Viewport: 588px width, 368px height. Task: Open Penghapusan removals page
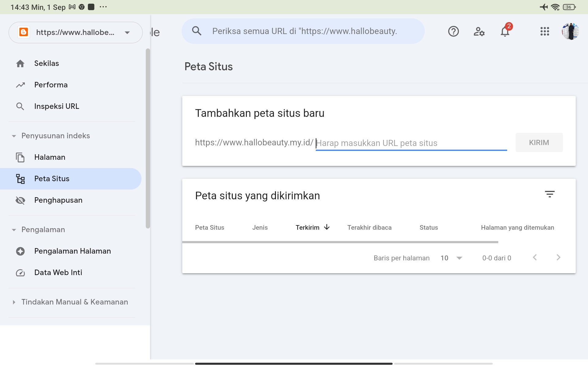(x=71, y=200)
